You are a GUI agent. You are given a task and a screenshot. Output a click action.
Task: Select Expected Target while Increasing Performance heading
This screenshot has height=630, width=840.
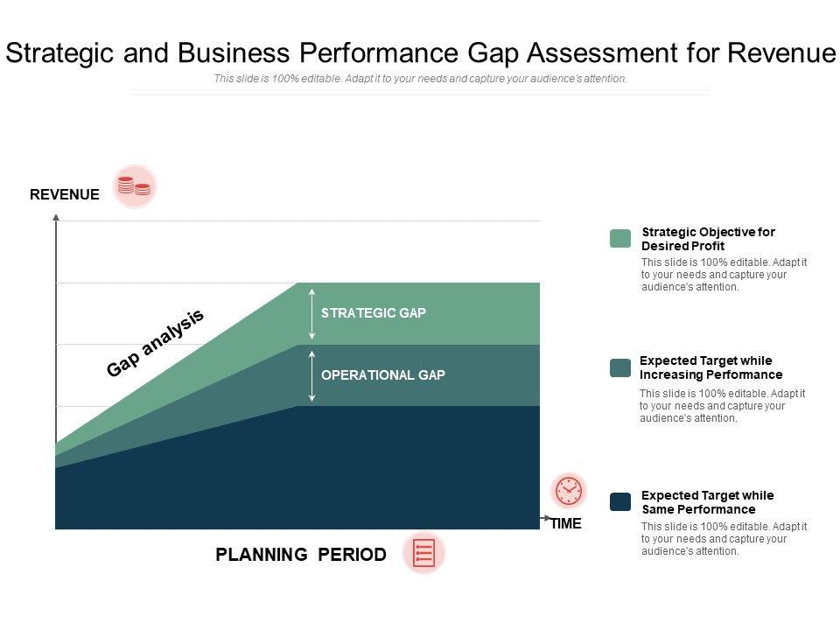point(710,367)
